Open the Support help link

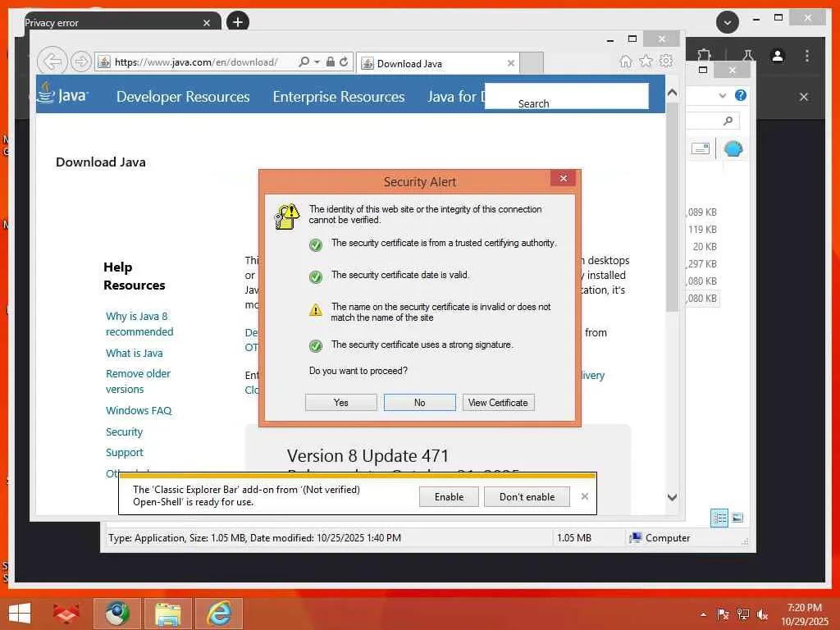(x=125, y=452)
